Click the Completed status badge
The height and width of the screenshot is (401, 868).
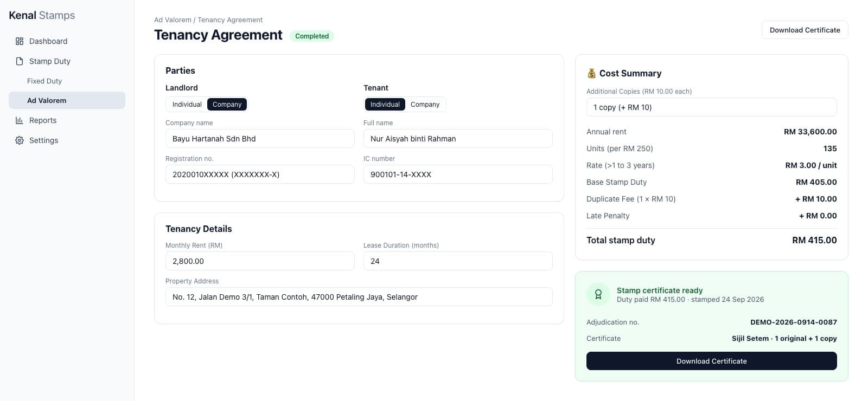point(312,36)
